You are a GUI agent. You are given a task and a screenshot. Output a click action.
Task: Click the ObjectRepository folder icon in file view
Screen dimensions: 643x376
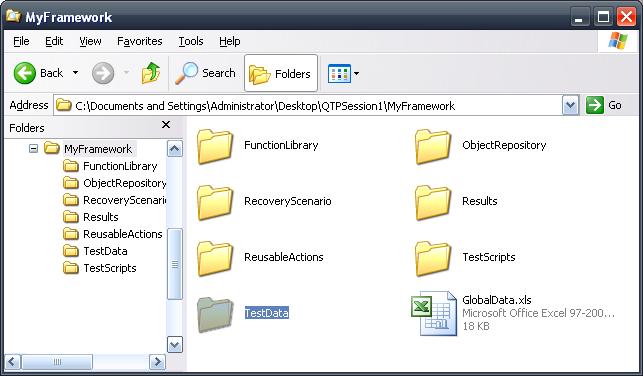point(433,146)
